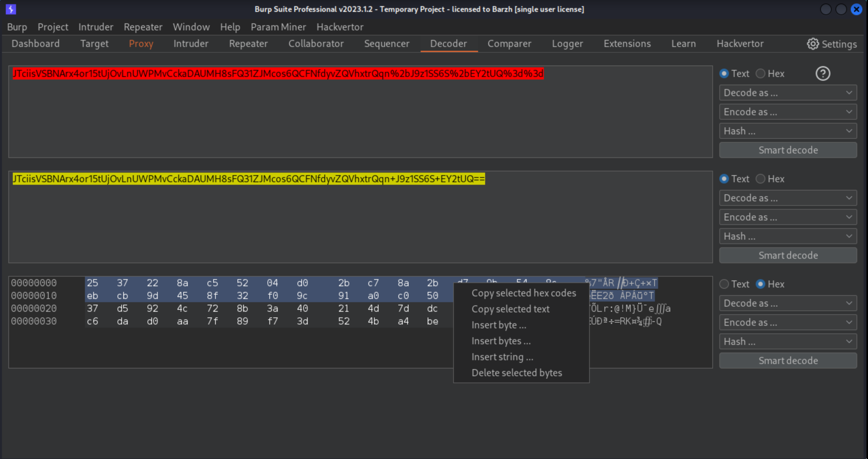The height and width of the screenshot is (459, 868).
Task: Switch to the Collaborator tab
Action: point(316,44)
